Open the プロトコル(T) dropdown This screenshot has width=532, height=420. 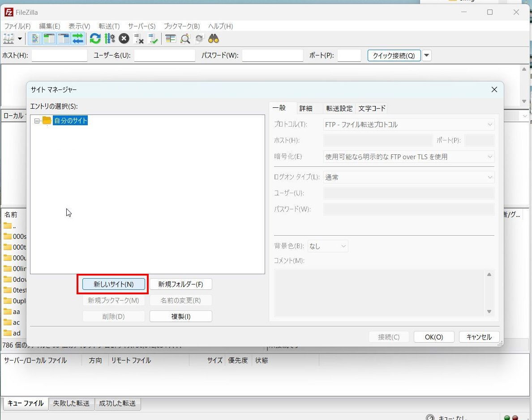[x=409, y=124]
